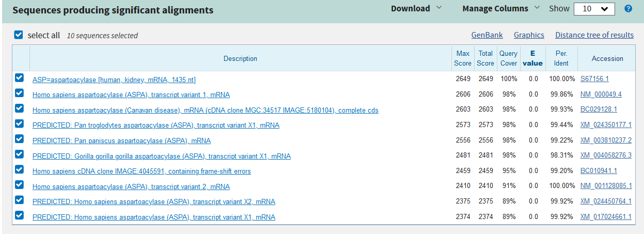
Task: Open accession link NM_000049.4
Action: coord(601,95)
